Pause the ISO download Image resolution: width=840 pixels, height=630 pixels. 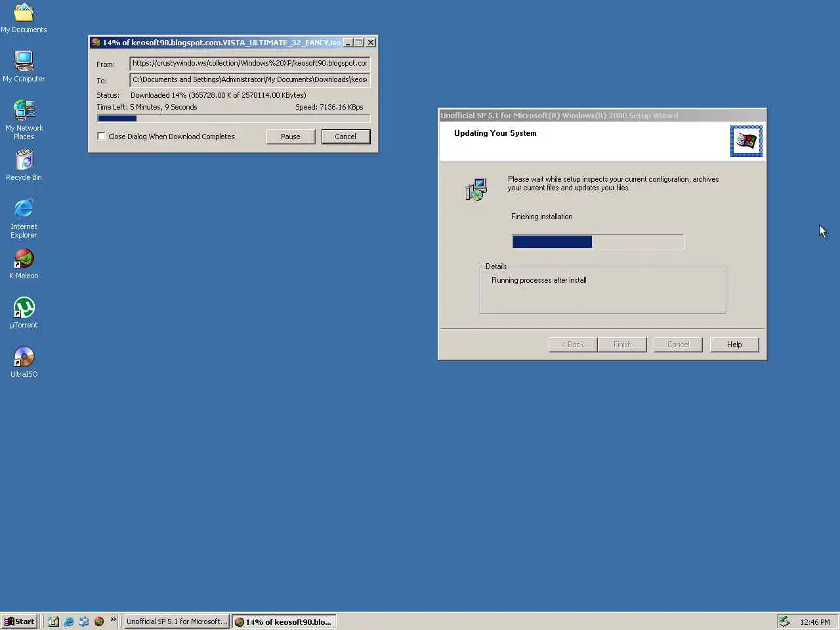point(291,136)
